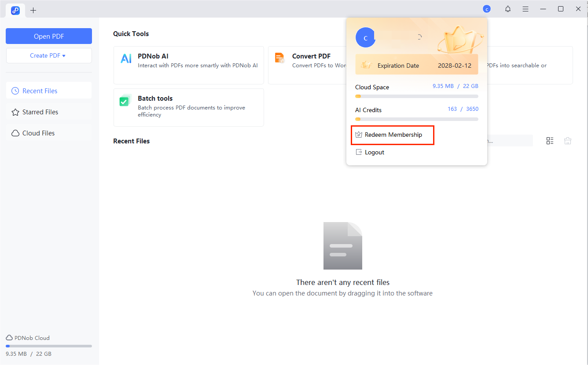This screenshot has width=588, height=365.
Task: Click Redeem Membership in account popup
Action: 393,135
